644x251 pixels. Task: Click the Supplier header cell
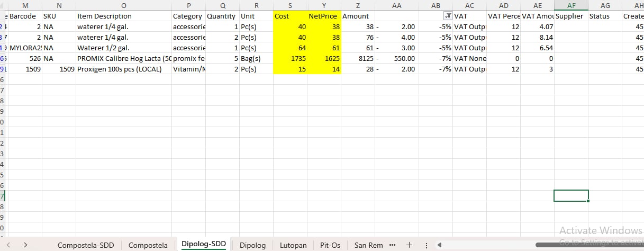point(570,16)
